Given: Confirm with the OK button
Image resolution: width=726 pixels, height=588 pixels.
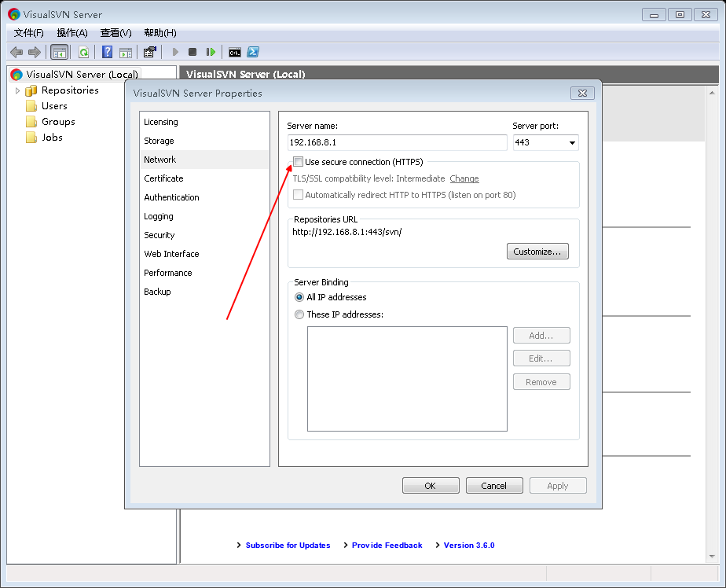Looking at the screenshot, I should pos(431,486).
